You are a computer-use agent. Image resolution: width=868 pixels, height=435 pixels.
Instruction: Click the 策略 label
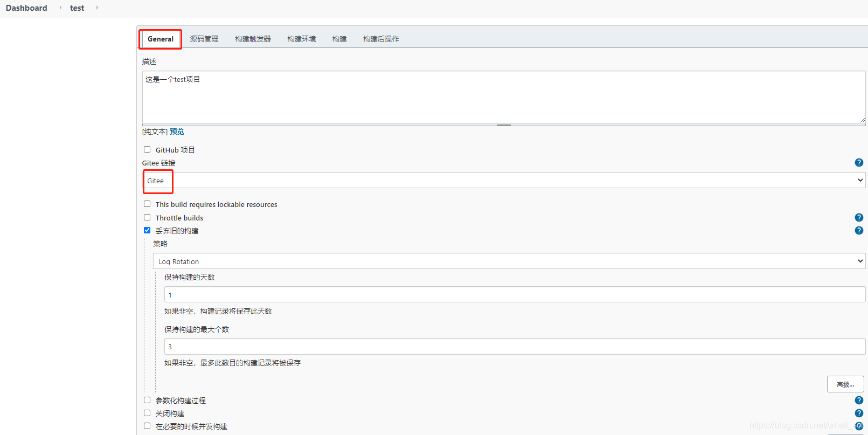pyautogui.click(x=160, y=244)
